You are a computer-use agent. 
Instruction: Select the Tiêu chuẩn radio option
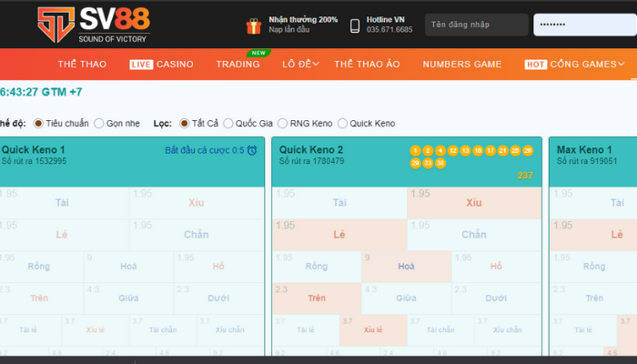[38, 123]
